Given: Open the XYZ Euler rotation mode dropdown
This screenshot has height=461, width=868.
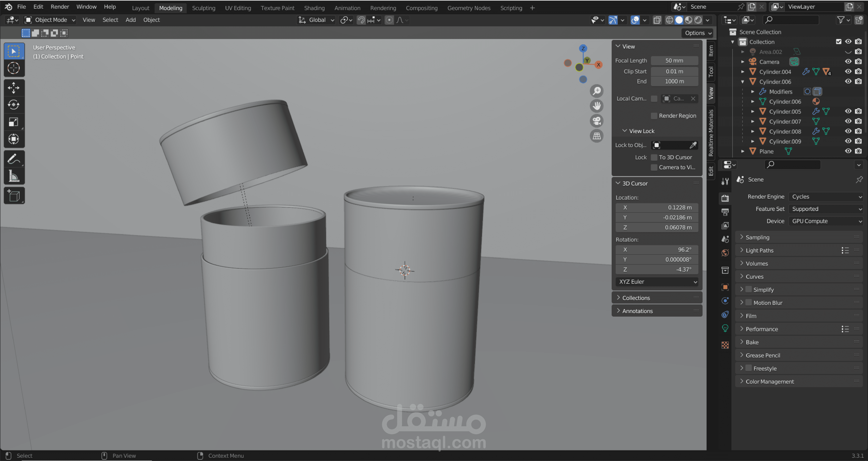Looking at the screenshot, I should click(x=657, y=282).
